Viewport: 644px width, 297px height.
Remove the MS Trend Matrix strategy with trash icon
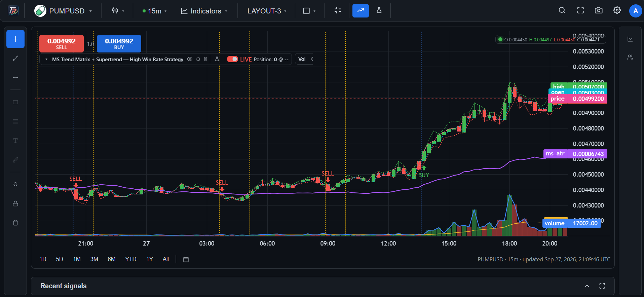pyautogui.click(x=205, y=59)
